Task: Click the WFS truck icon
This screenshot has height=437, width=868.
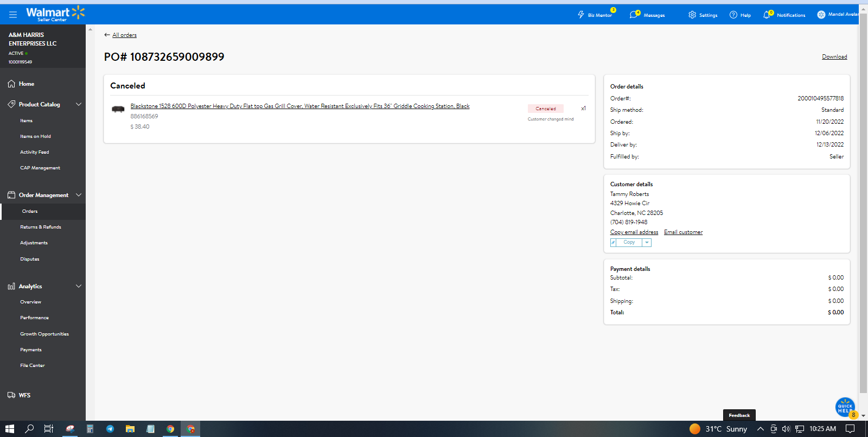Action: 11,395
